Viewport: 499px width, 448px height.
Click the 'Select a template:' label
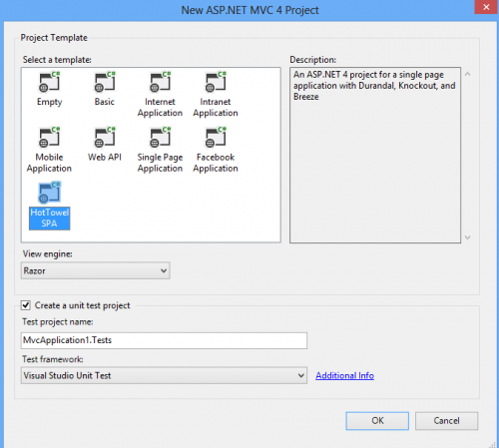pos(57,60)
